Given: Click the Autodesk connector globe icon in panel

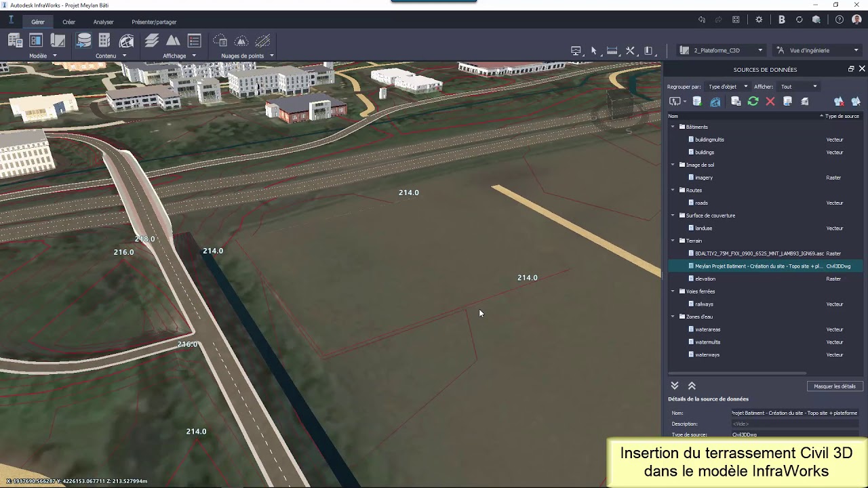Looking at the screenshot, I should click(x=715, y=101).
